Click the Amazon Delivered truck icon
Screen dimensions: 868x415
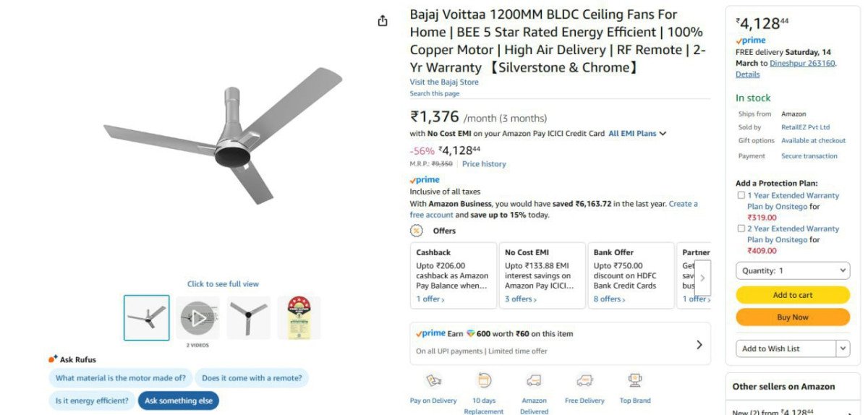534,380
